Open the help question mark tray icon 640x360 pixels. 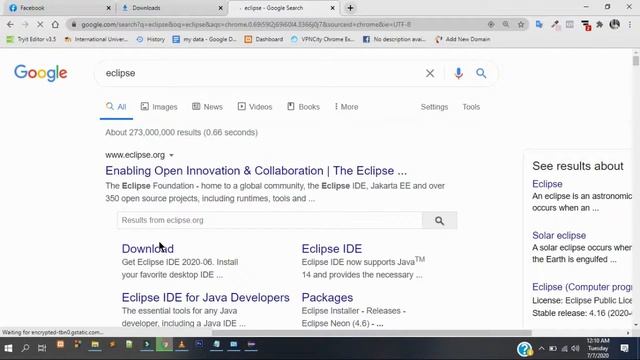524,349
